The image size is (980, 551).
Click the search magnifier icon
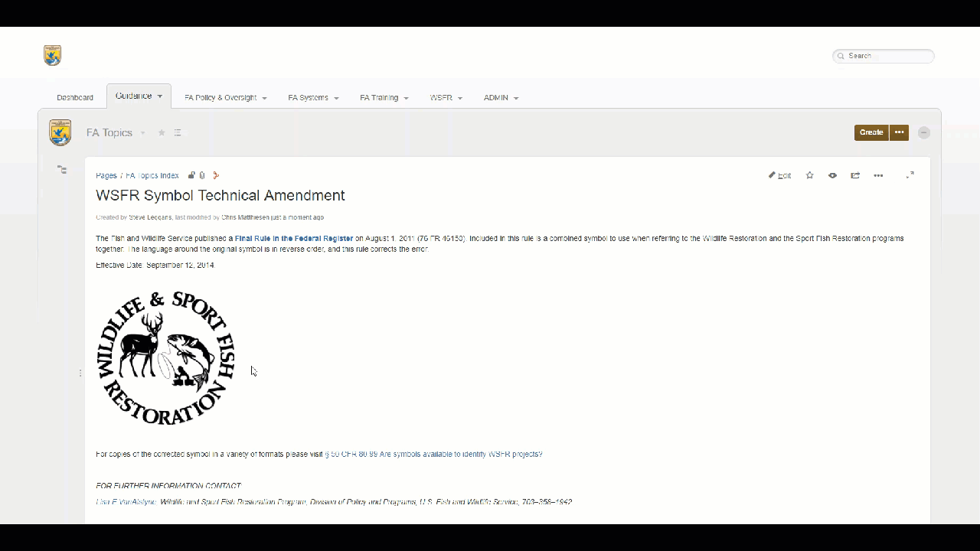tap(841, 56)
